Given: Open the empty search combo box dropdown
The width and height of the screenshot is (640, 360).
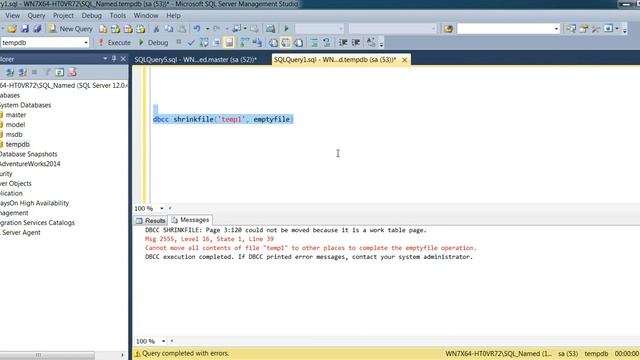Looking at the screenshot, I should pyautogui.click(x=556, y=29).
